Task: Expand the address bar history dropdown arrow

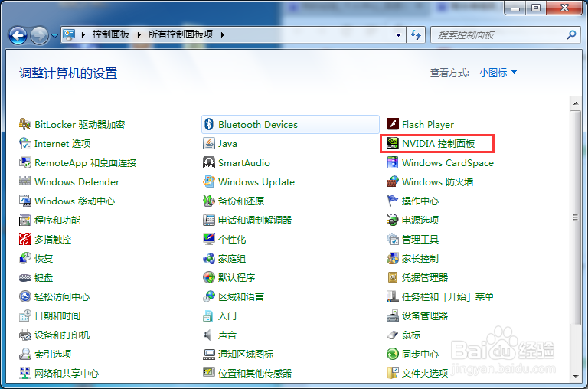Action: (x=398, y=35)
